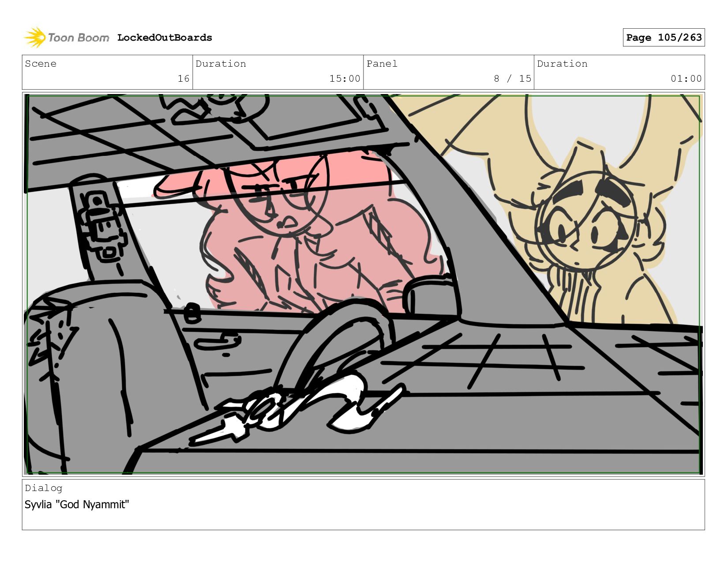Screen dimensions: 728x563
Task: Select the LockedOutBoards title text
Action: tap(165, 38)
